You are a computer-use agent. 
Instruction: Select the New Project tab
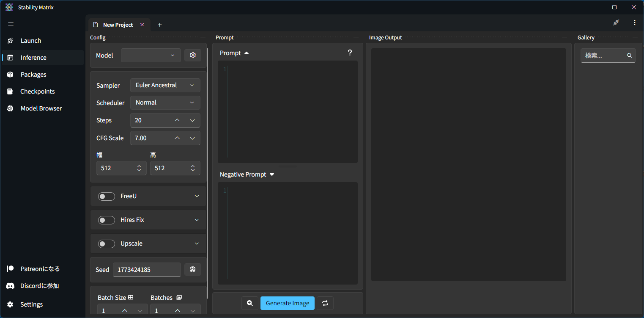click(118, 25)
